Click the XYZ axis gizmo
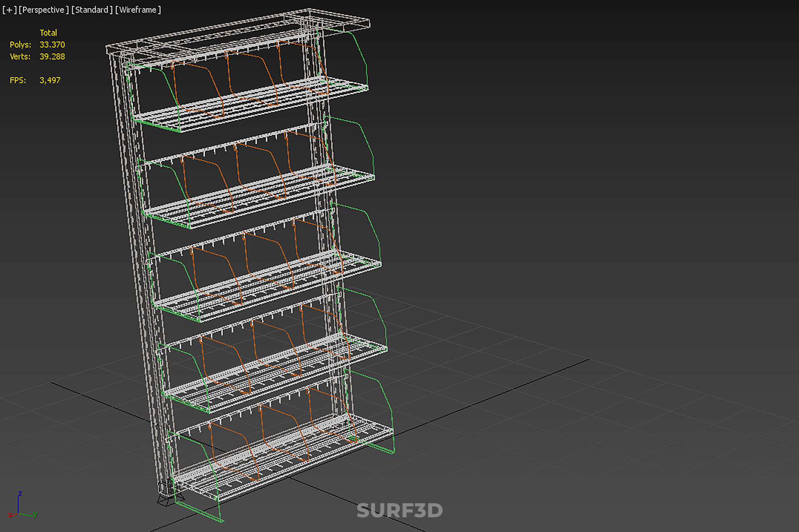This screenshot has height=532, width=799. pos(23,505)
